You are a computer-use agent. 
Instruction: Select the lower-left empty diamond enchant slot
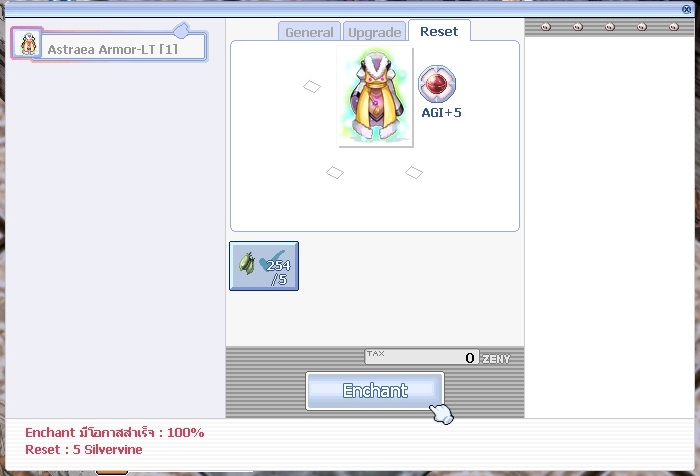coord(335,173)
